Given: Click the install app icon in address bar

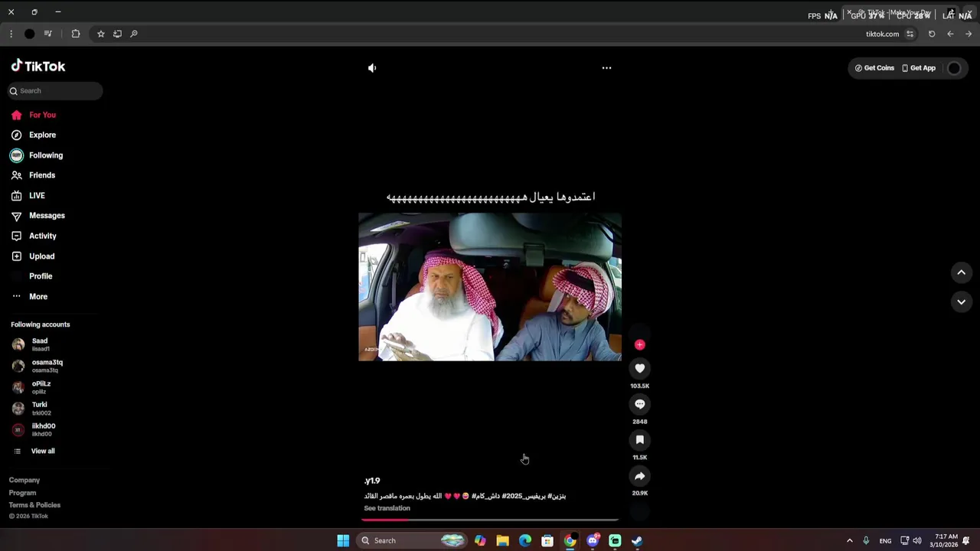Looking at the screenshot, I should click(x=117, y=34).
